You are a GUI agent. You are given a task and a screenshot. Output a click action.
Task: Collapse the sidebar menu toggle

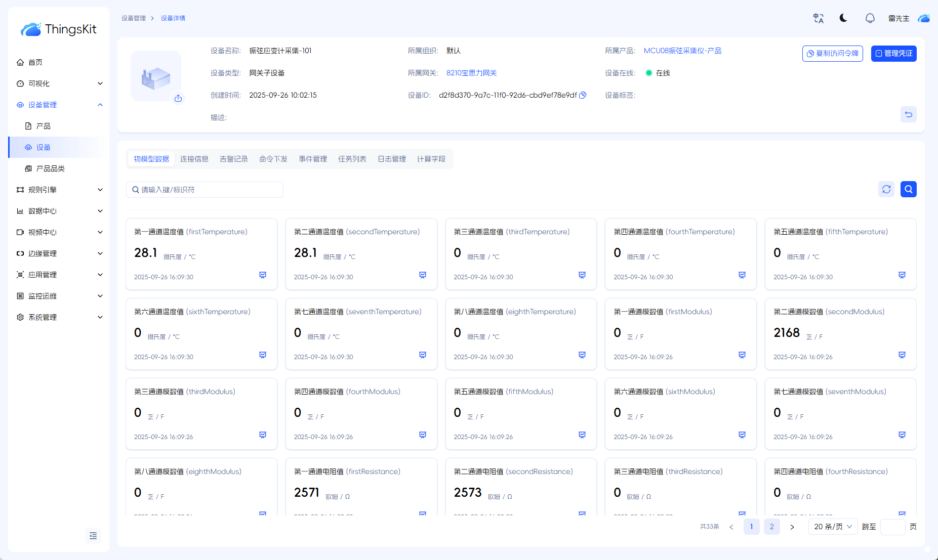click(93, 536)
